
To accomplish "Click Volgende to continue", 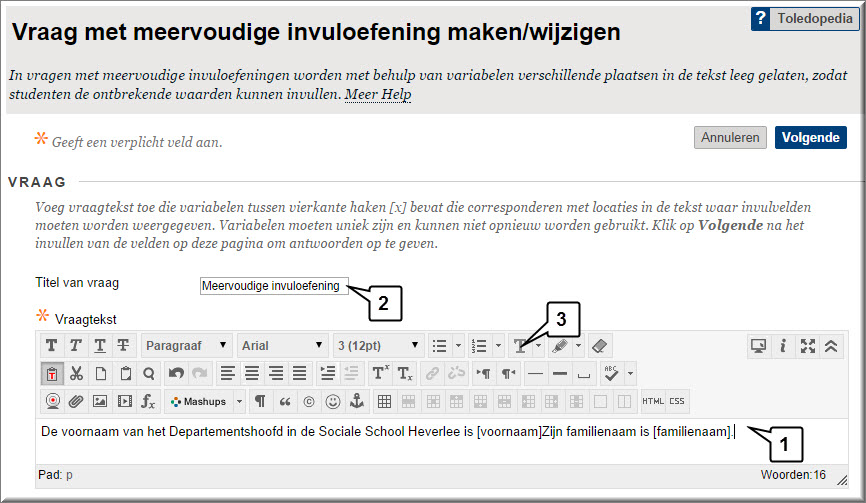I will pos(810,137).
